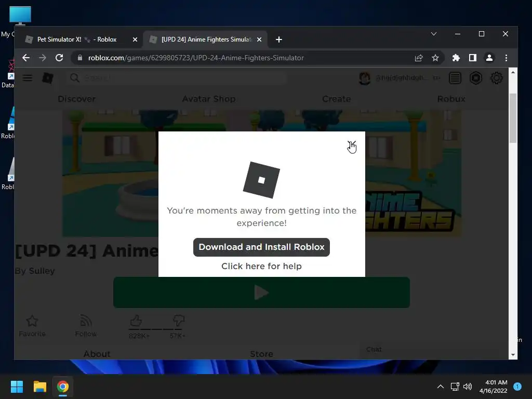Viewport: 532px width, 399px height.
Task: Go forward in browser history
Action: [x=43, y=58]
